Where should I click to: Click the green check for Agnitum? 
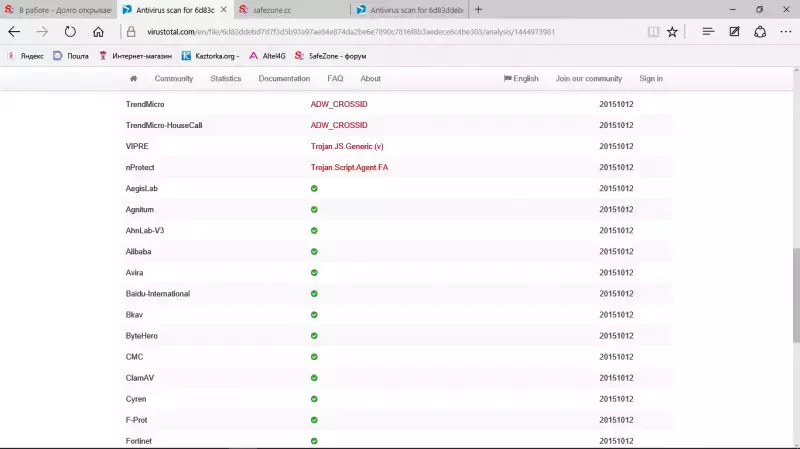point(314,209)
